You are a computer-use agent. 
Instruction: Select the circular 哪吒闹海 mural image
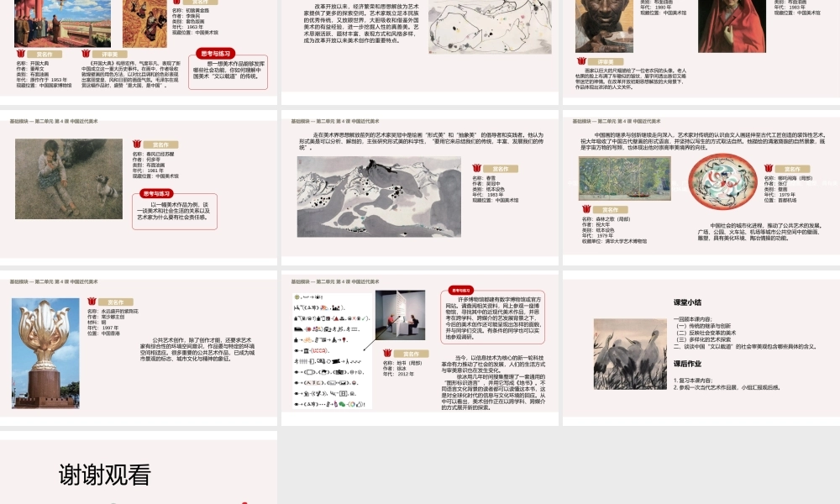pos(722,181)
